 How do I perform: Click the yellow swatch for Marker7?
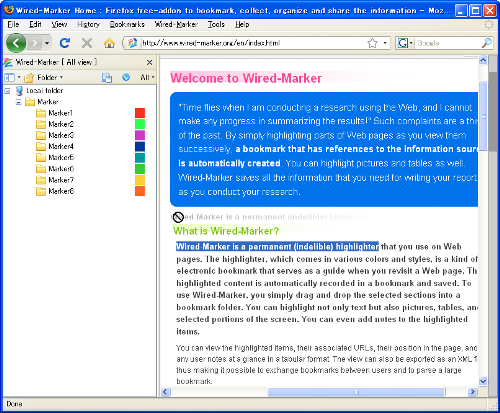(x=140, y=180)
